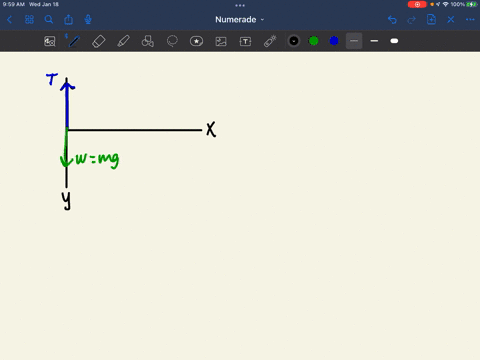The width and height of the screenshot is (480, 360).
Task: Select the medium stroke width
Action: point(374,41)
